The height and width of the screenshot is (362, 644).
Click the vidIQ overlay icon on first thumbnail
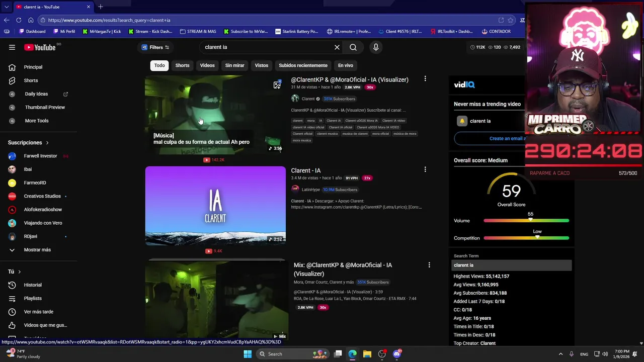pyautogui.click(x=277, y=84)
